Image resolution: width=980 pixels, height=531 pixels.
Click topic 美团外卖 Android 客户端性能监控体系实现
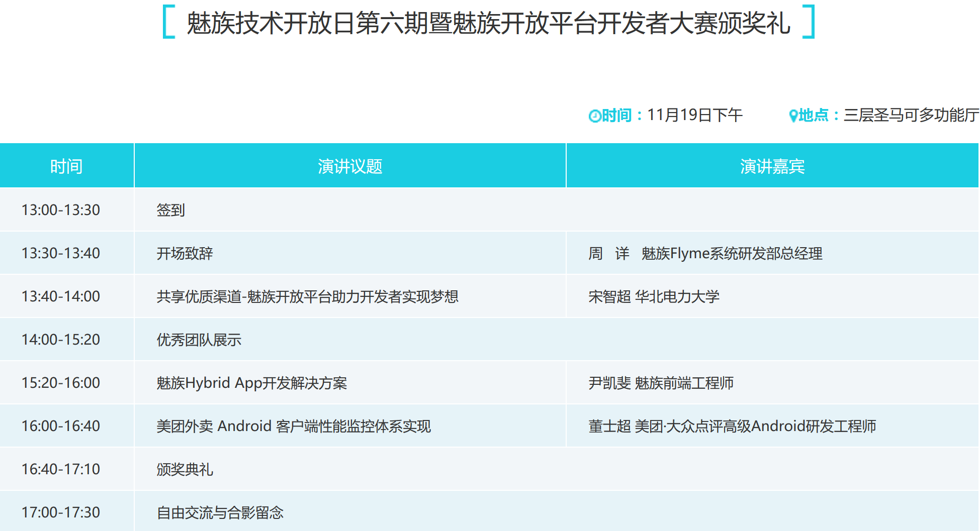pyautogui.click(x=294, y=426)
